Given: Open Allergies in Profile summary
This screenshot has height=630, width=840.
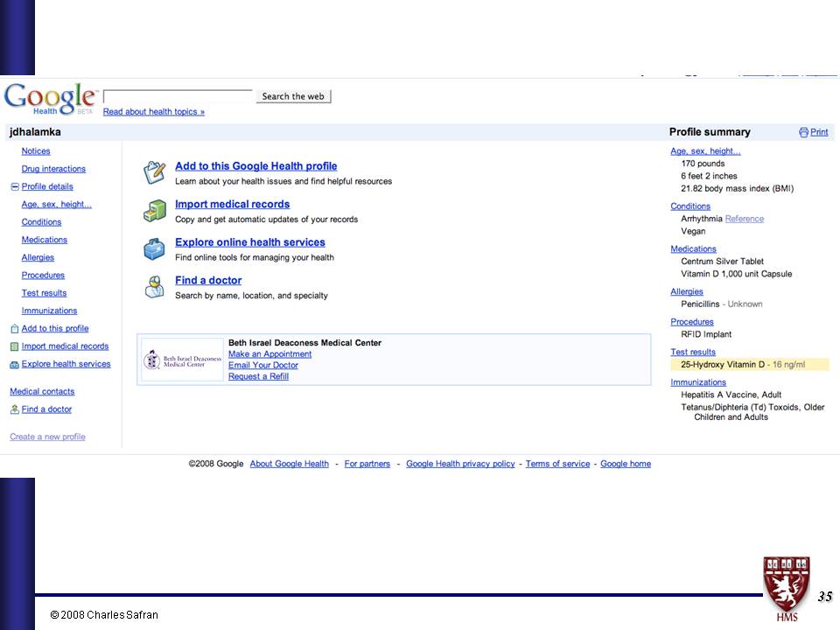Looking at the screenshot, I should coord(687,291).
